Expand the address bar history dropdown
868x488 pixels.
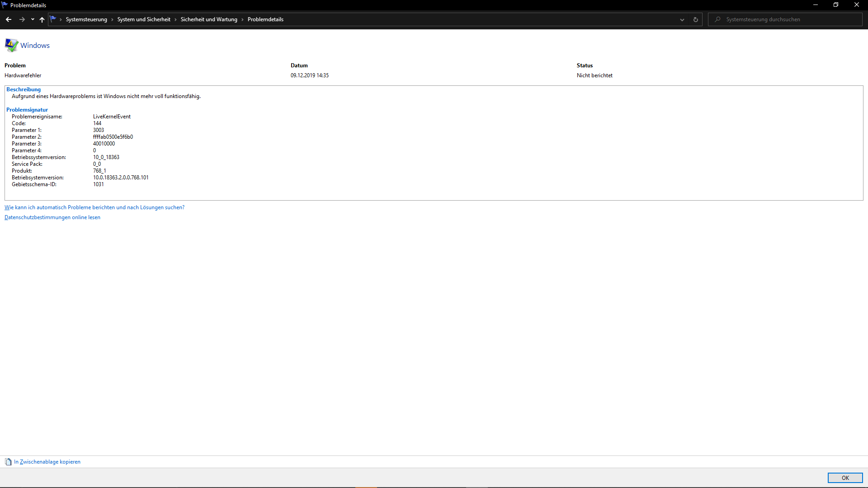682,19
